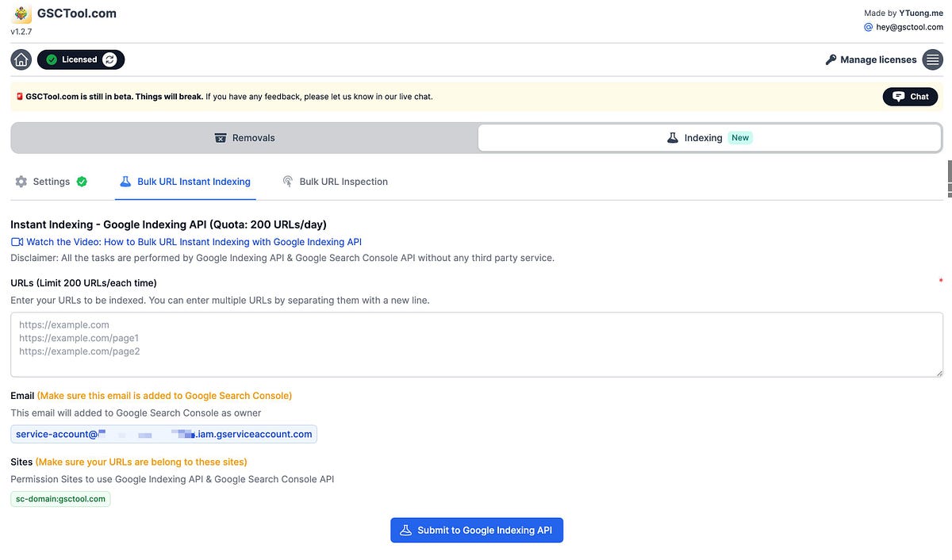Click the Manage licenses key icon
The height and width of the screenshot is (560, 952).
[x=831, y=59]
